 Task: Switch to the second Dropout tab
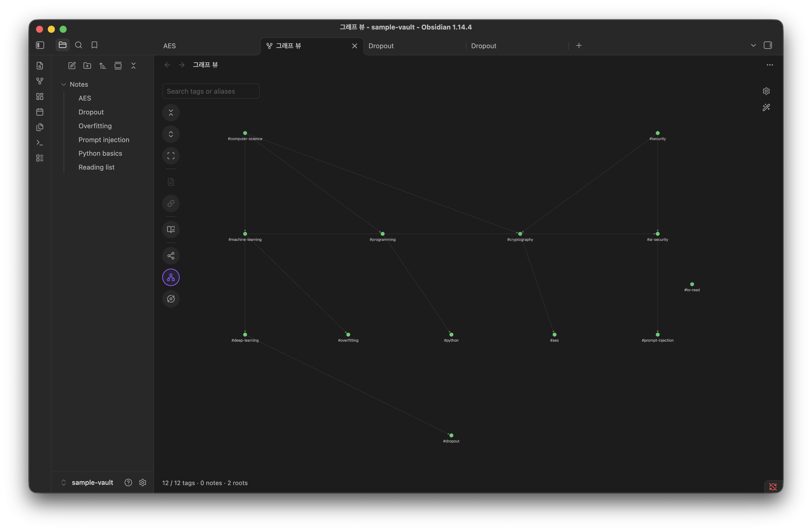pos(484,46)
